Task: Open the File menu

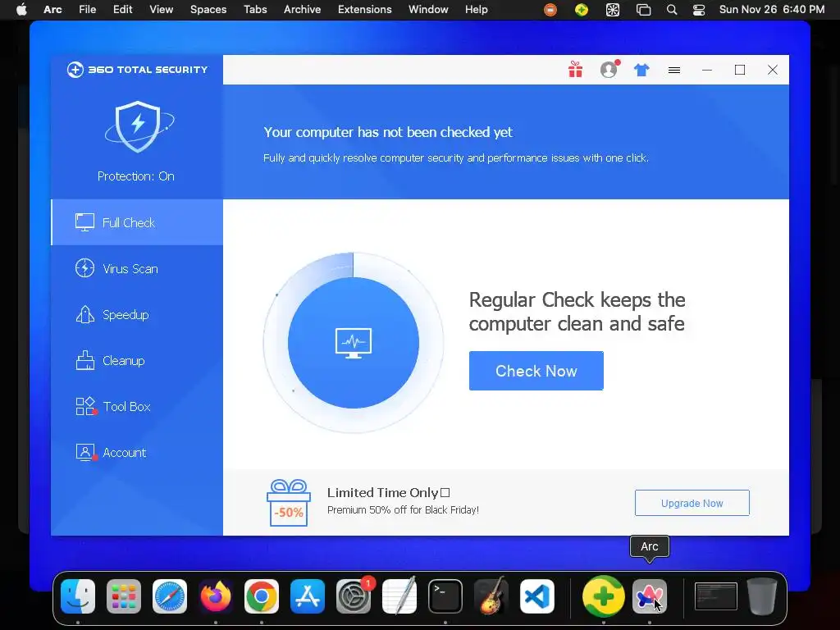Action: click(87, 10)
